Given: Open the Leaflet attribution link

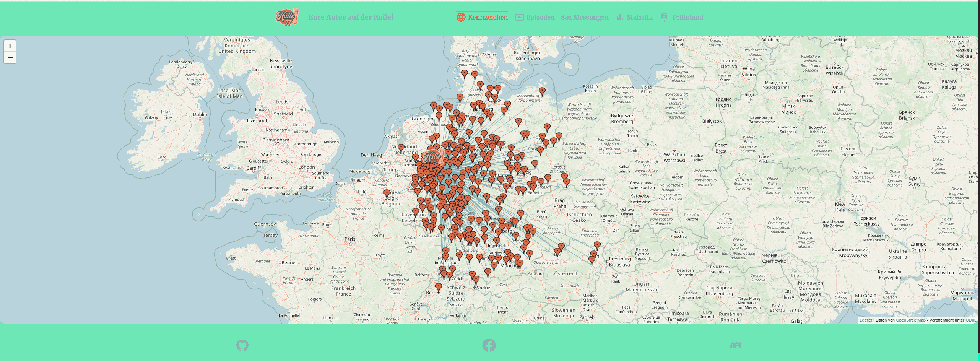Looking at the screenshot, I should [866, 320].
